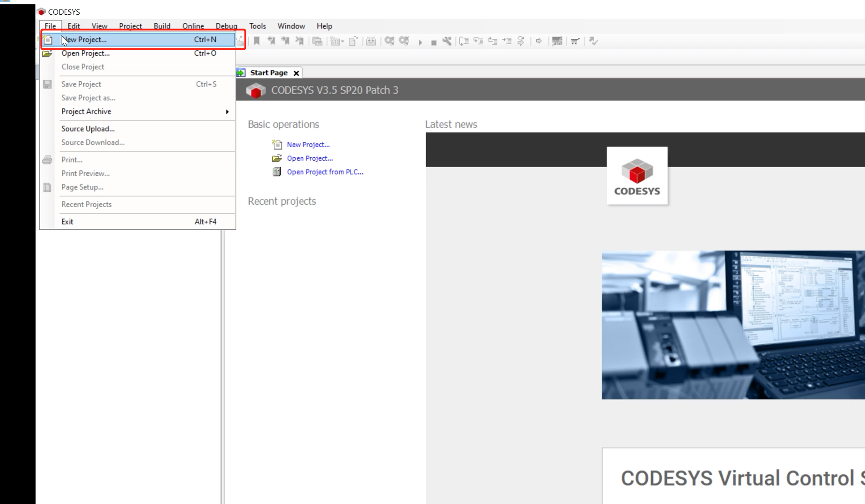The height and width of the screenshot is (504, 865).
Task: Click the Stop toolbar icon
Action: pos(433,42)
